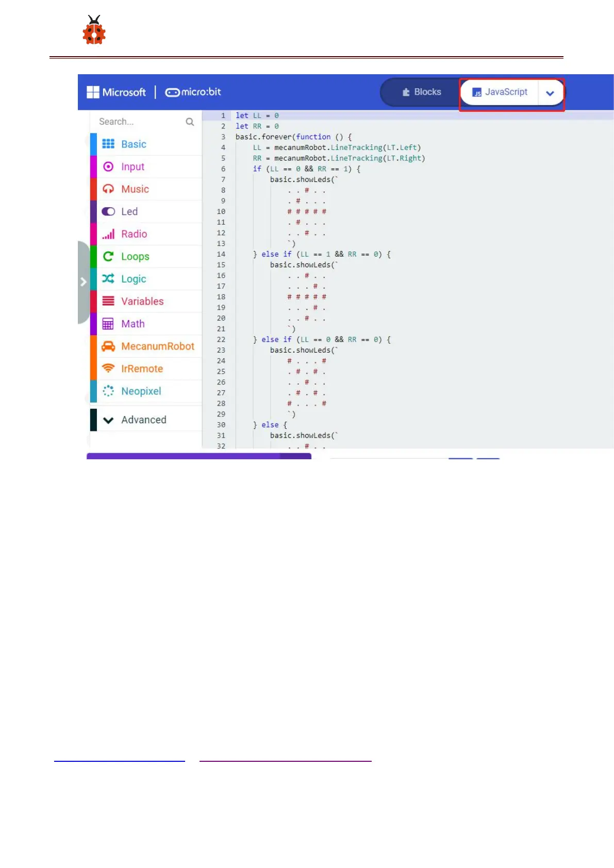The height and width of the screenshot is (868, 614).
Task: Click 'basic.forever(function () {' on line 3
Action: [294, 137]
